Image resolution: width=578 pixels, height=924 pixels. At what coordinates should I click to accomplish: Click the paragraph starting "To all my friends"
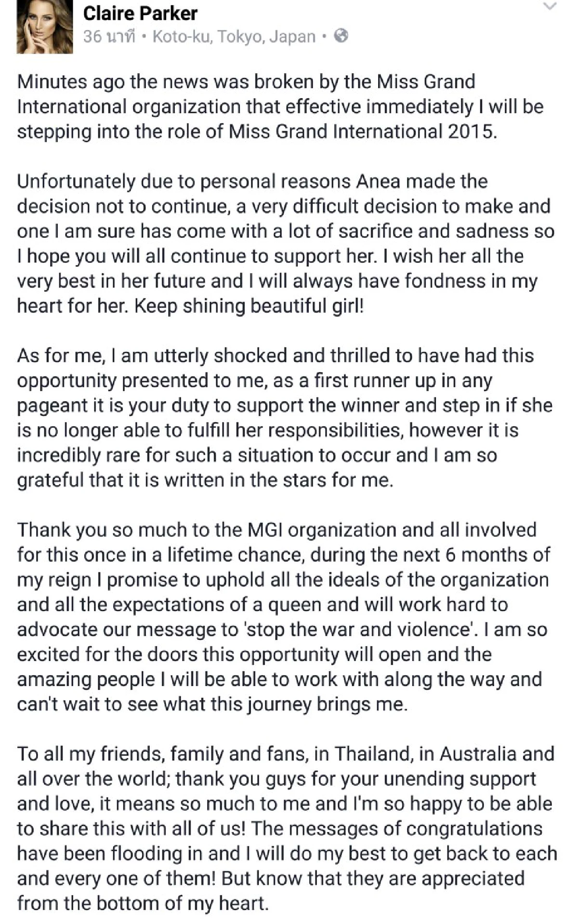pos(287,829)
